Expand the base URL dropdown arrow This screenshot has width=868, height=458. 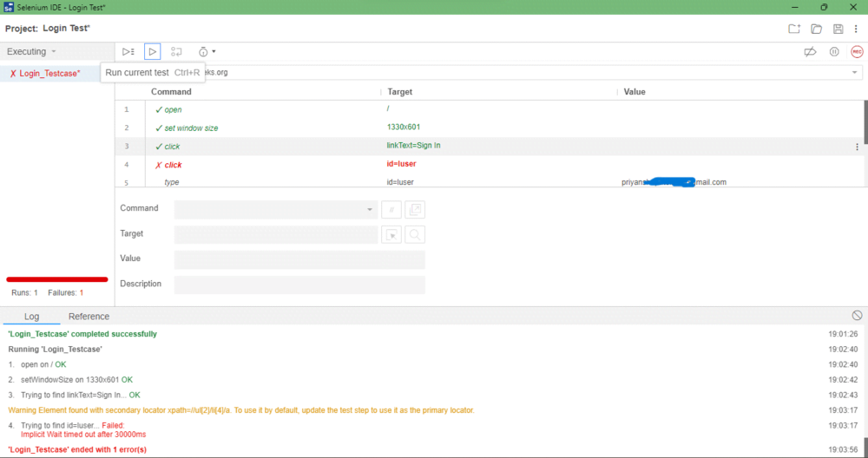coord(854,73)
